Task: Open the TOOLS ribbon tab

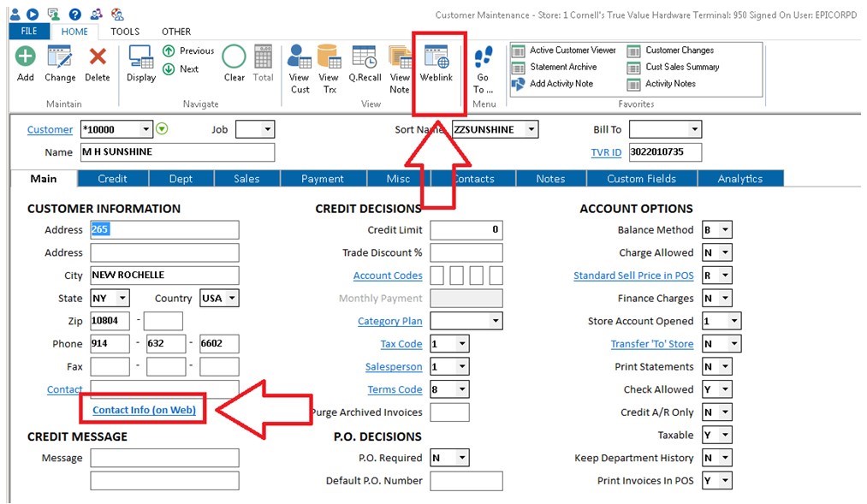Action: click(125, 32)
